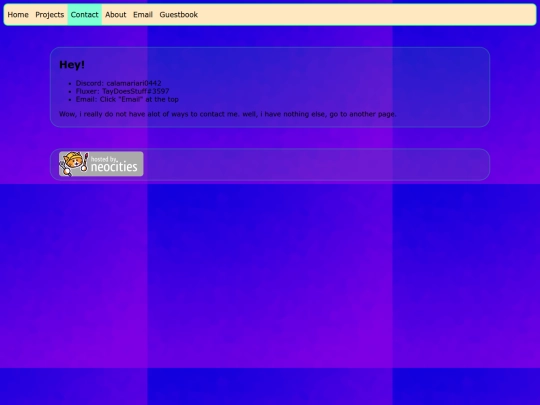Visit the Guestbook page

coord(178,15)
